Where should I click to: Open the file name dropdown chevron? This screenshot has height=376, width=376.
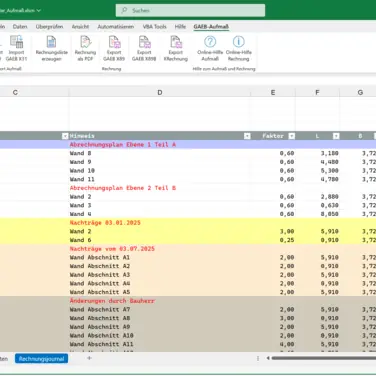(39, 10)
